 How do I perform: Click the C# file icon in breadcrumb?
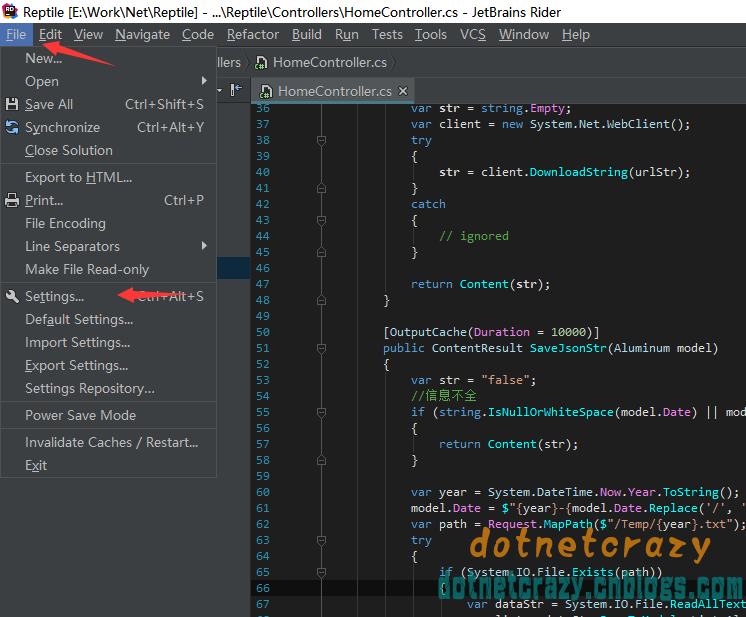(261, 62)
